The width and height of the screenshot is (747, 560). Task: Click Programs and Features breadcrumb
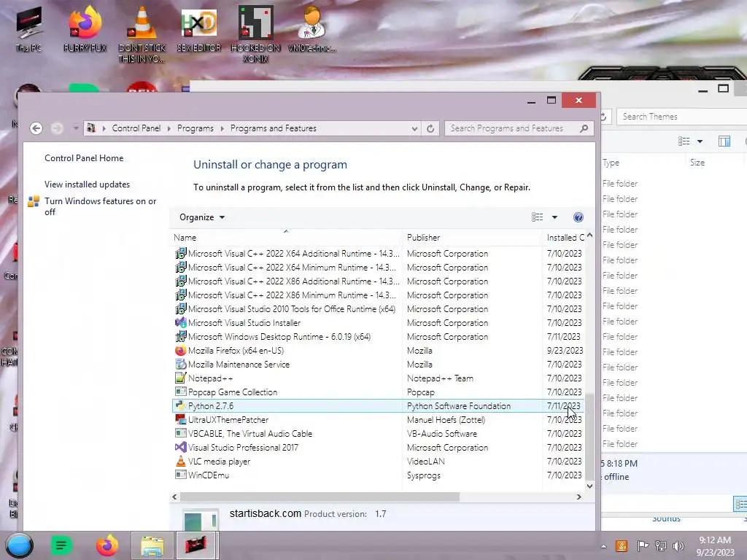[274, 128]
